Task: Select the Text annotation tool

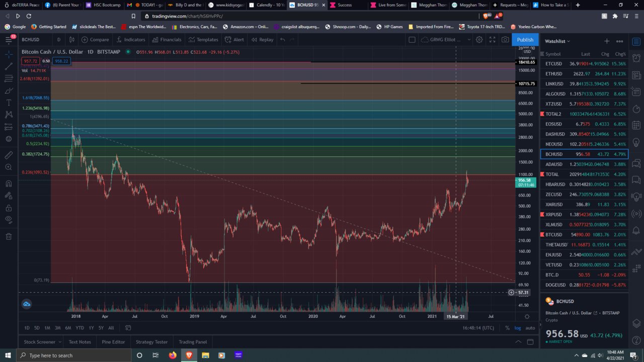Action: point(9,103)
